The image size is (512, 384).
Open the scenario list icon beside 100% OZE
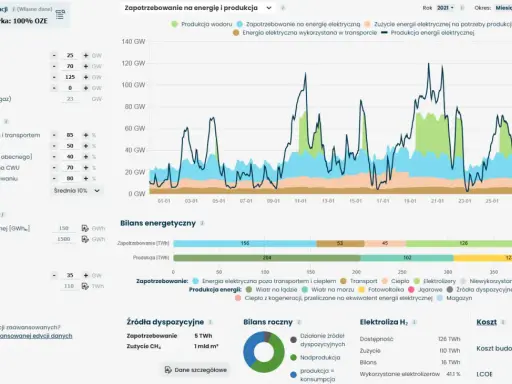tap(60, 14)
